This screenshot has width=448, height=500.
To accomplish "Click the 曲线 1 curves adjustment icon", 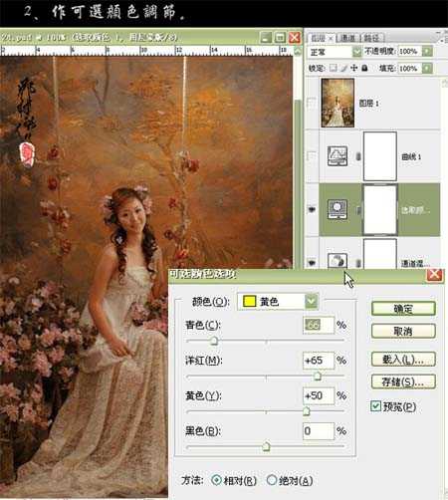I will [x=337, y=156].
